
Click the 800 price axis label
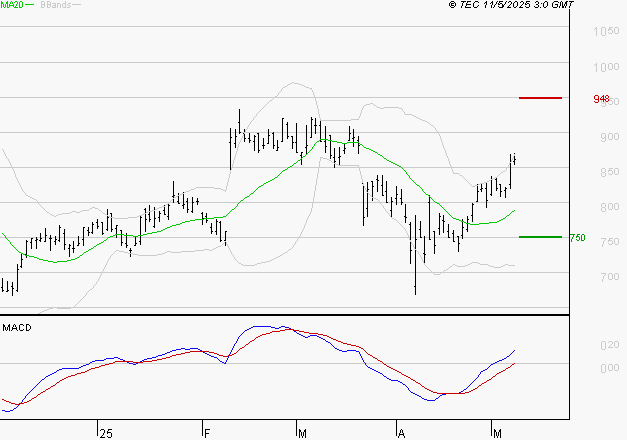(610, 207)
